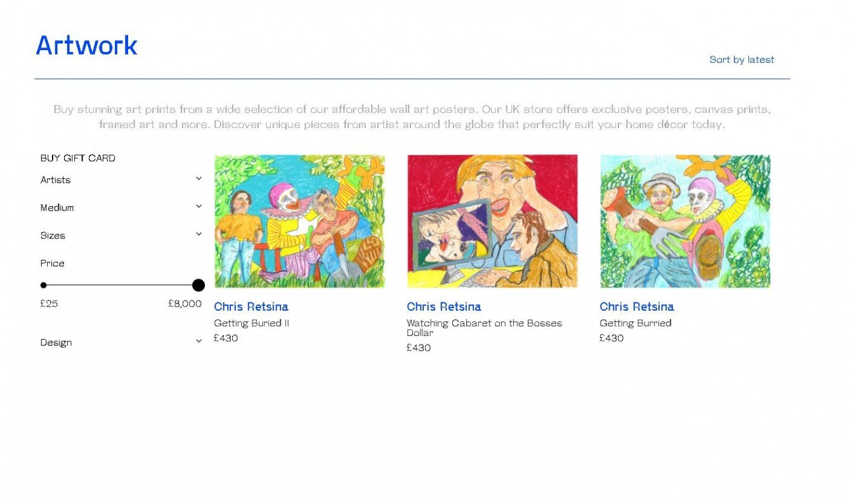Open the Getting Burried artwork thumbnail
The height and width of the screenshot is (504, 850).
685,221
